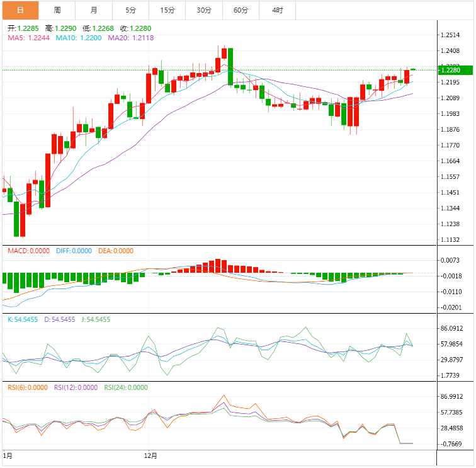
Task: Switch to the 日 (daily) chart tab
Action: click(20, 10)
